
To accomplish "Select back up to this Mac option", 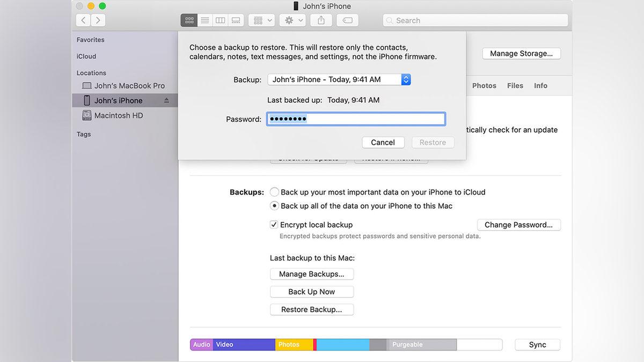I will [274, 206].
